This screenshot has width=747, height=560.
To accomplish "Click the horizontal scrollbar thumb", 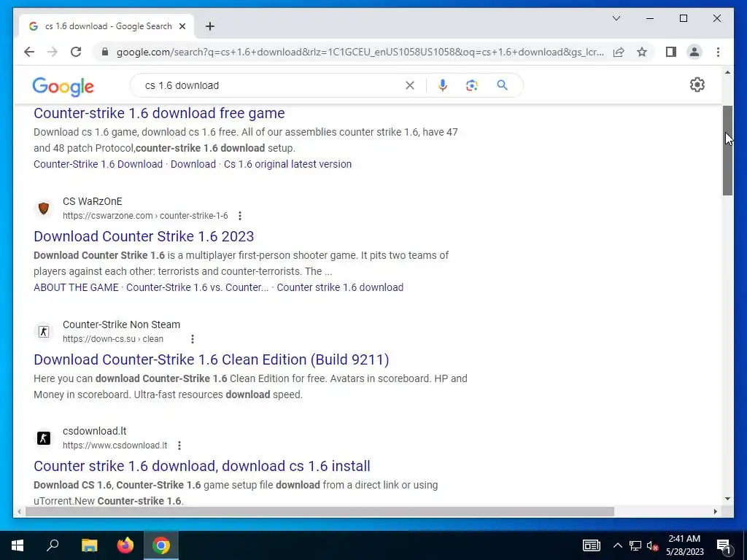I will coord(320,511).
